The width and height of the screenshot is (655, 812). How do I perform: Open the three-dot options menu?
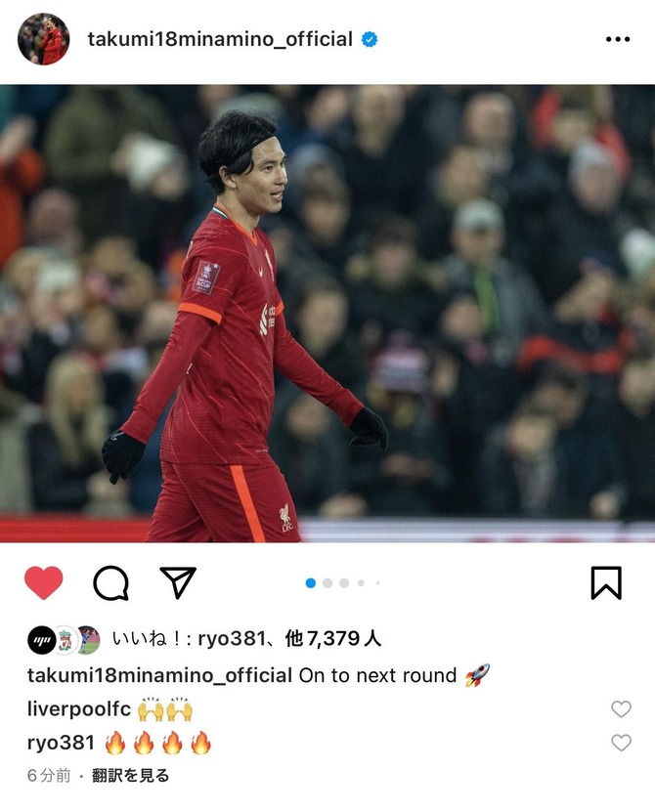pyautogui.click(x=618, y=39)
